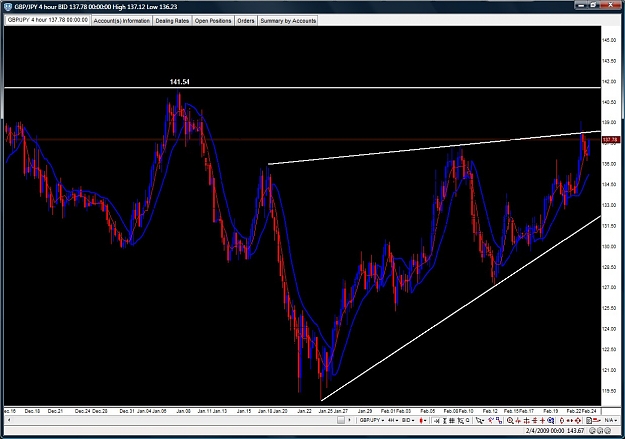Click the 141.54 price label on chart

pos(180,82)
